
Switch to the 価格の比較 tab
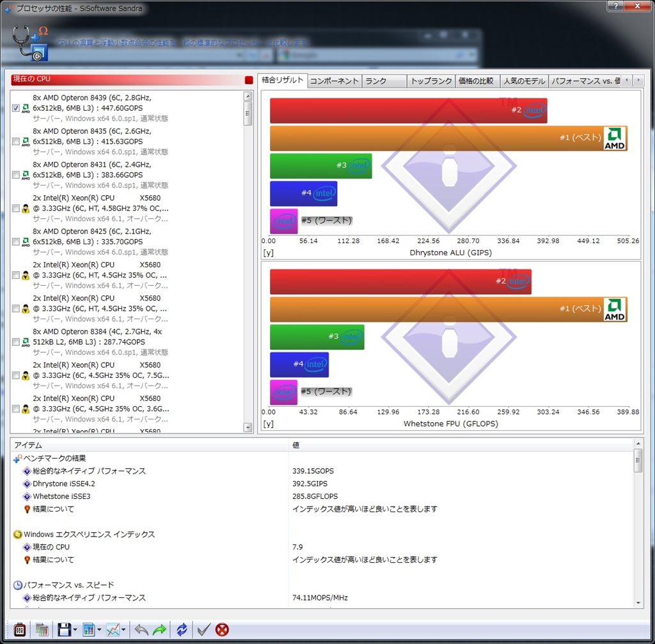click(x=477, y=81)
